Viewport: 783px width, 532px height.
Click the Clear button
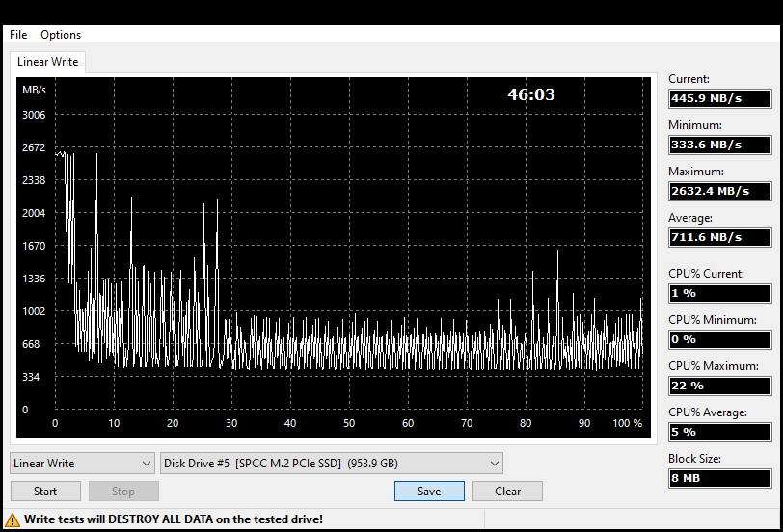[507, 492]
